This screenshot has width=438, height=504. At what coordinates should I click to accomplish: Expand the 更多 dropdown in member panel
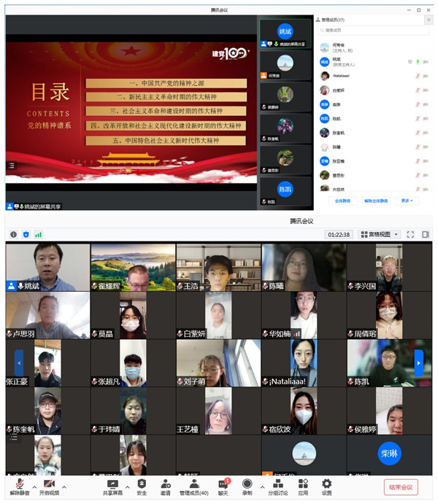pyautogui.click(x=407, y=201)
